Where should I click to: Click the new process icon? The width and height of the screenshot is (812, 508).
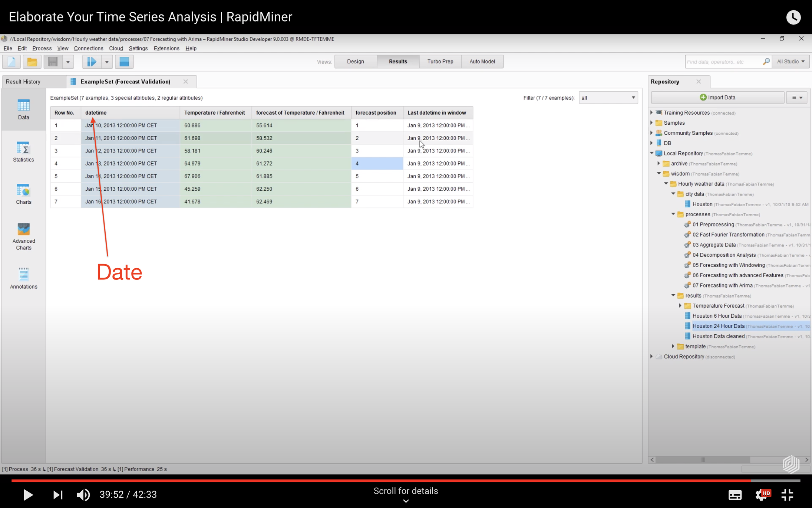tap(11, 62)
